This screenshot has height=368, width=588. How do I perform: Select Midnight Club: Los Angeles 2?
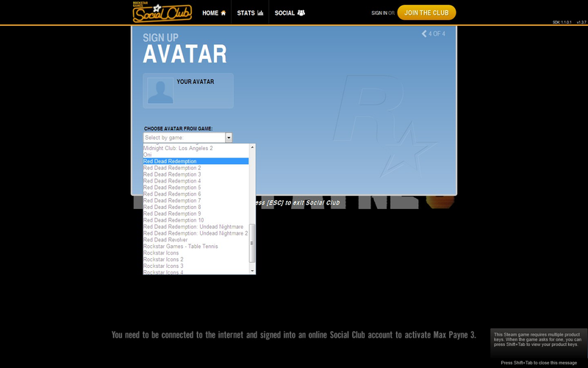click(x=196, y=149)
